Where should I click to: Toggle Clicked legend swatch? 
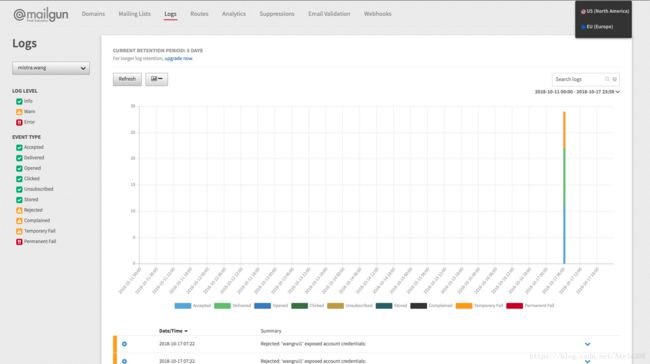pos(299,306)
